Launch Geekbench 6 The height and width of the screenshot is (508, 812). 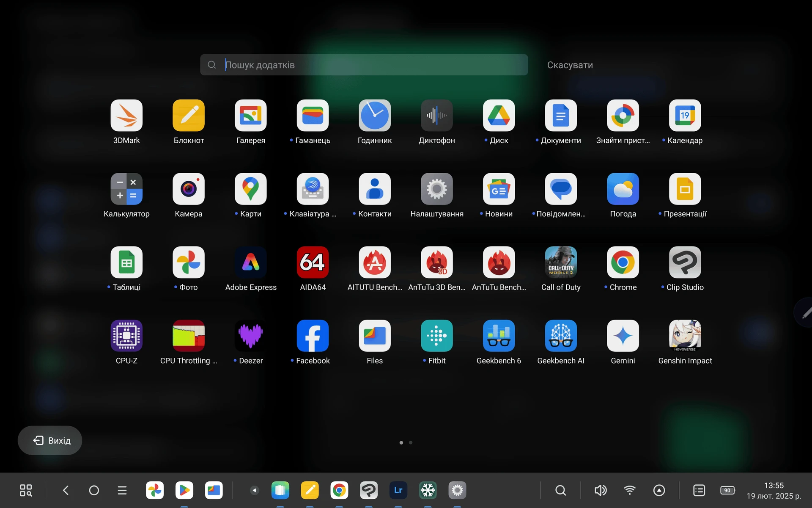coord(499,336)
